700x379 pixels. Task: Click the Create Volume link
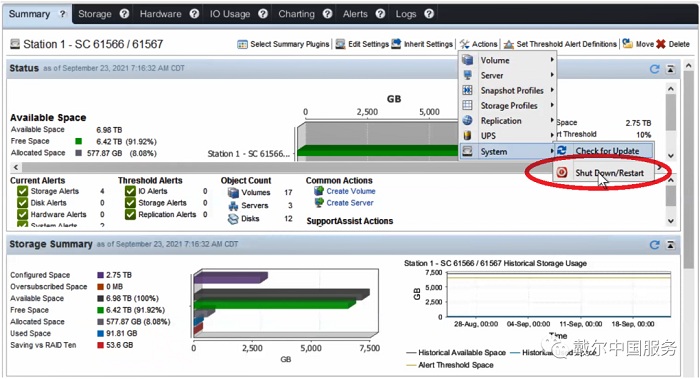coord(350,191)
